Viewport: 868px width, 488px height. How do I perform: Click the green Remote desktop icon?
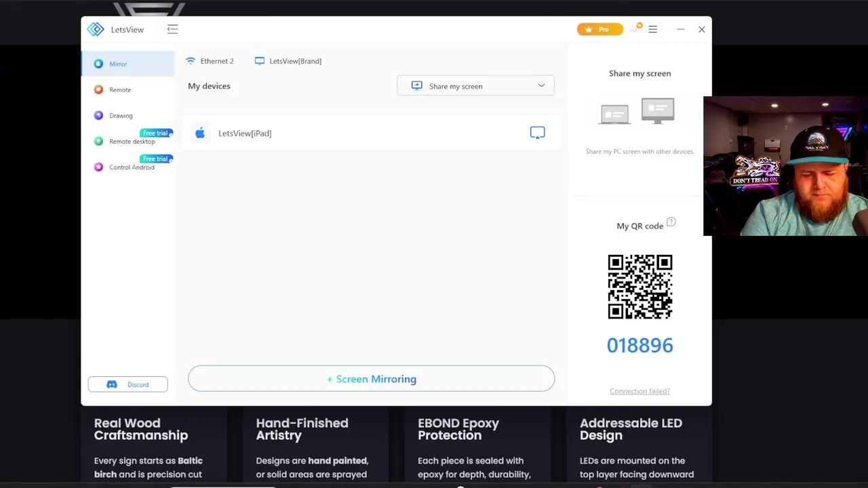[98, 141]
